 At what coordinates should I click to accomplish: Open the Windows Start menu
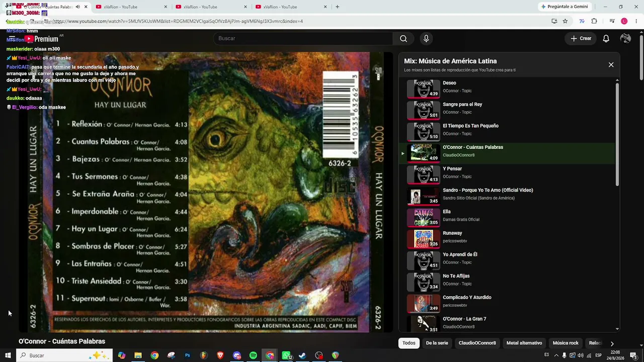point(8,355)
